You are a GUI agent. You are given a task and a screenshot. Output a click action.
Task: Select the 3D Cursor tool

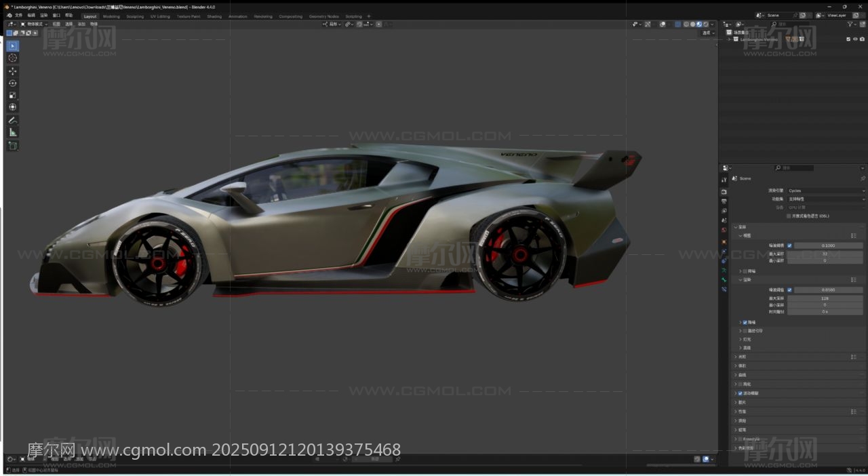(12, 58)
